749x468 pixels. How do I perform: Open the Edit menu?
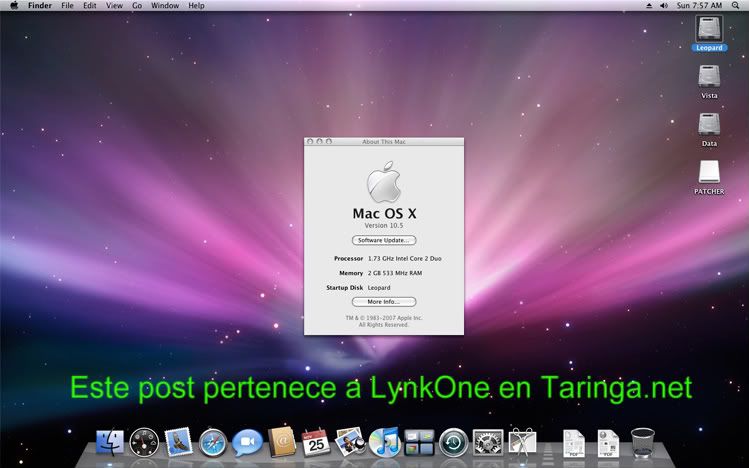point(90,6)
